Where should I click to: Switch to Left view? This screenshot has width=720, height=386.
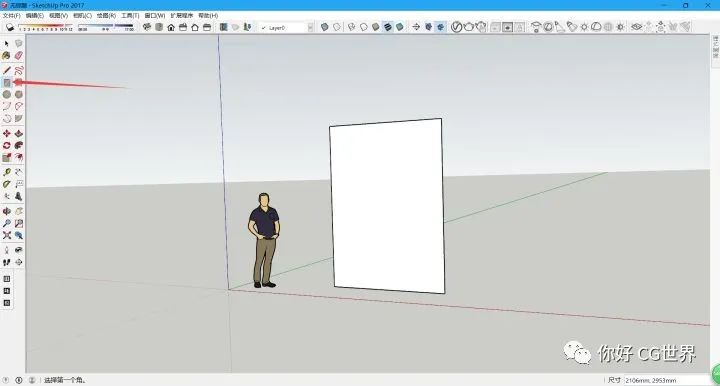pyautogui.click(x=207, y=28)
